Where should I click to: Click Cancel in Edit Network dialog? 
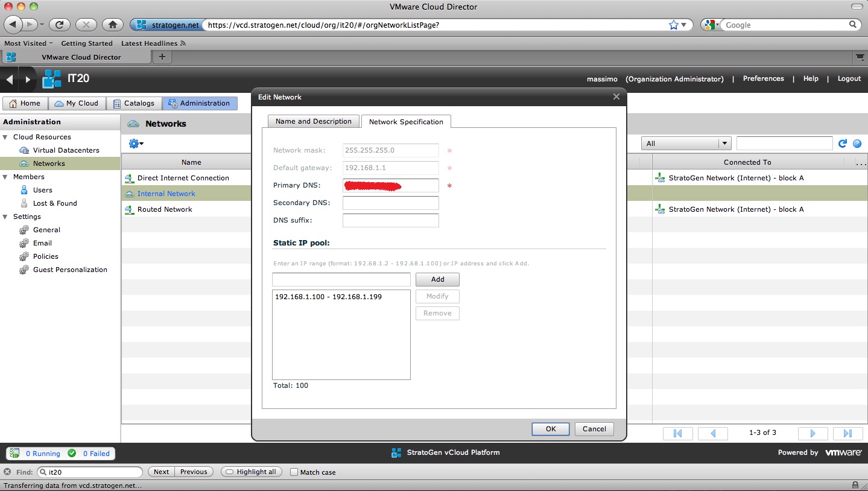[x=594, y=429]
